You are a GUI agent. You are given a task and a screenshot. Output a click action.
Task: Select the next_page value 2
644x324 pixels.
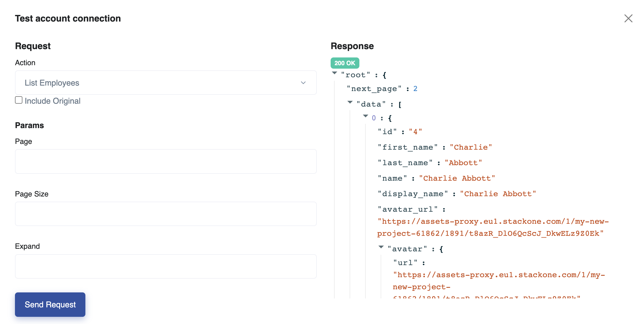pyautogui.click(x=415, y=88)
